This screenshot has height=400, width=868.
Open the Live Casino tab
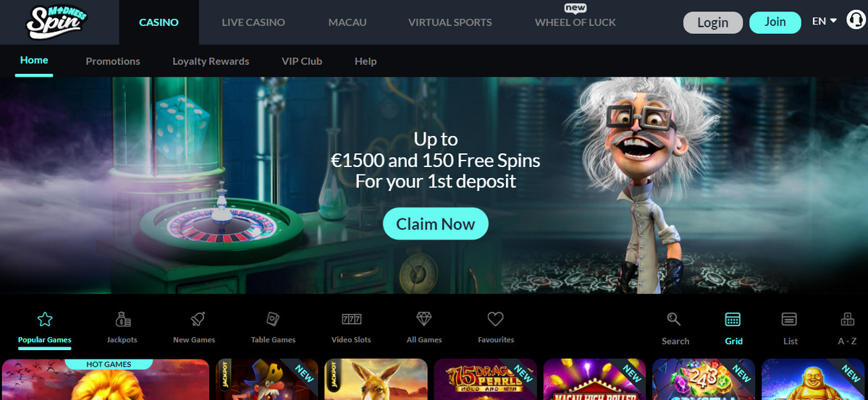[253, 22]
